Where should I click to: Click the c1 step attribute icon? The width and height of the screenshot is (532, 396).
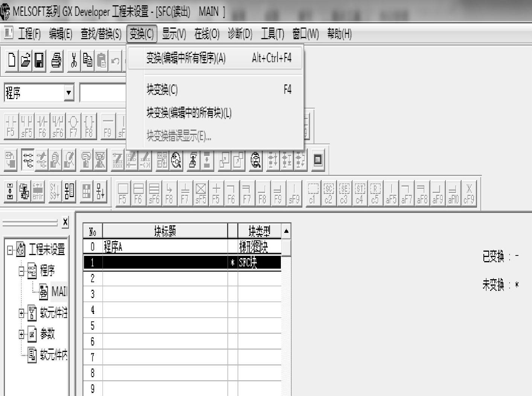(x=312, y=193)
